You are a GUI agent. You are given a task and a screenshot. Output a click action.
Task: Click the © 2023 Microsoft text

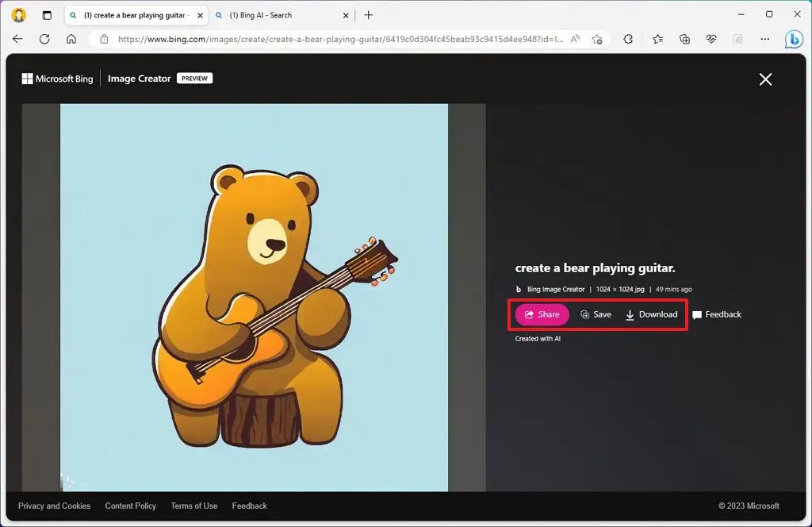749,506
